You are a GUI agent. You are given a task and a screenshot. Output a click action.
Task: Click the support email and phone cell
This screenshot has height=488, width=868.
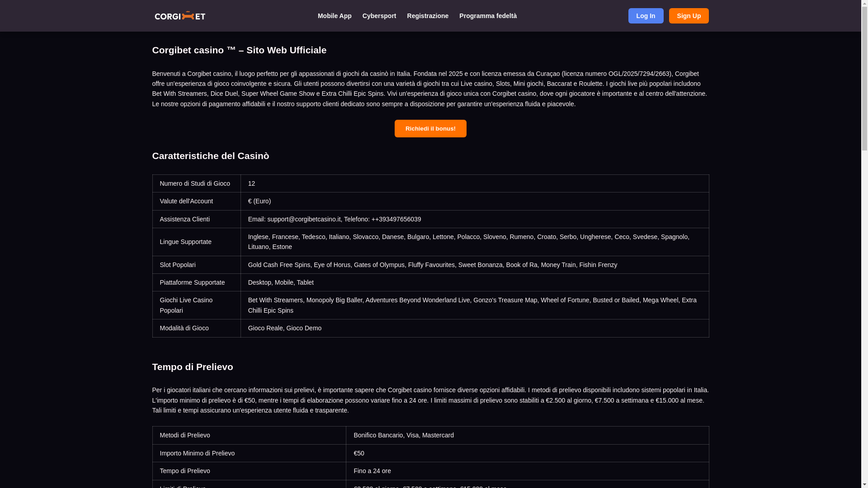(475, 219)
